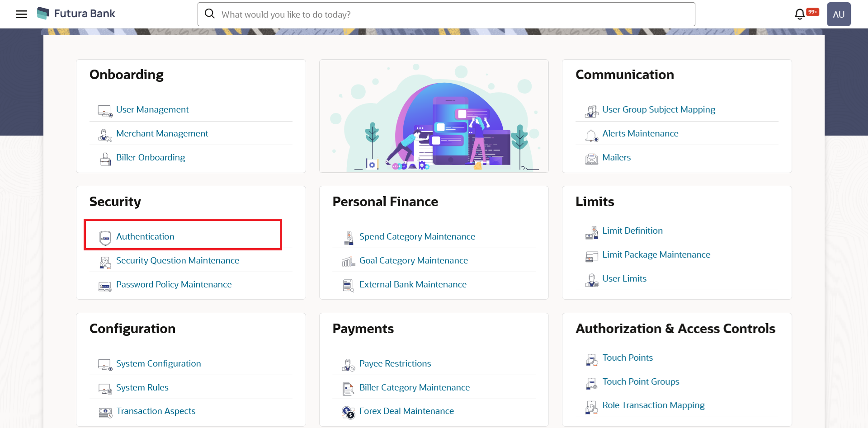Click the Limit Package Maintenance icon
Screen dimensions: 868x428
(591, 256)
